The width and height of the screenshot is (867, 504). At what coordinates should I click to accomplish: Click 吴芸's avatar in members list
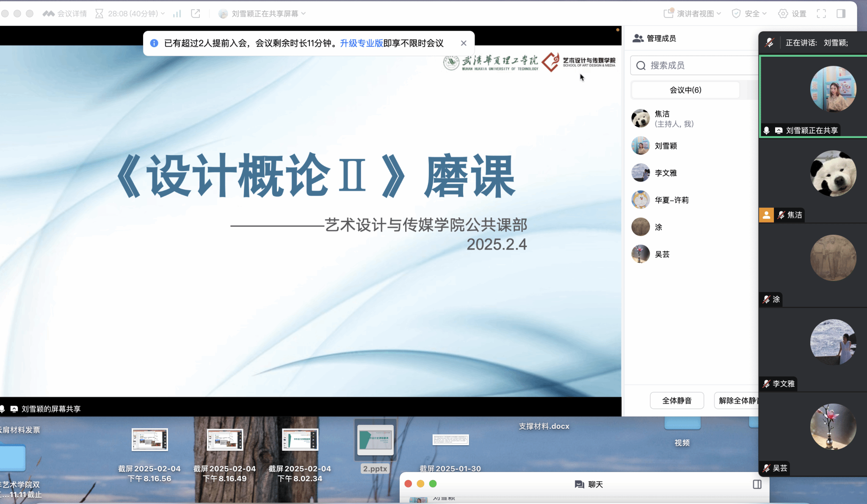tap(641, 254)
